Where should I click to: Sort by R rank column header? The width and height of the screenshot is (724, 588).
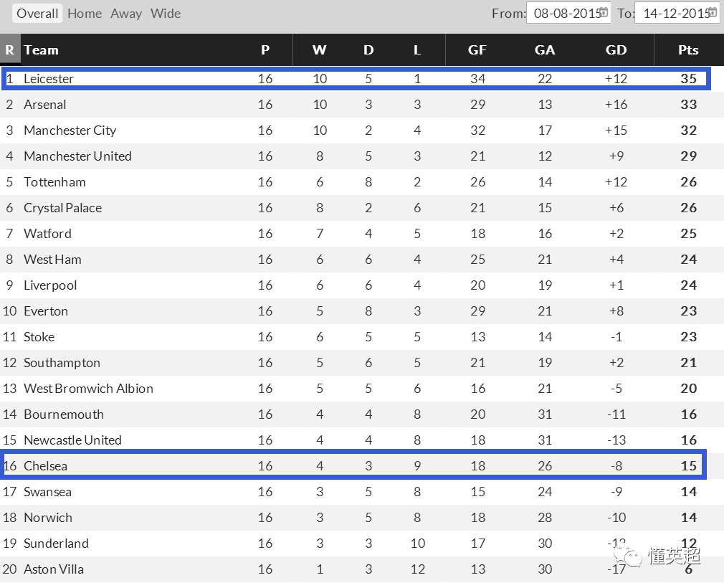click(x=10, y=50)
